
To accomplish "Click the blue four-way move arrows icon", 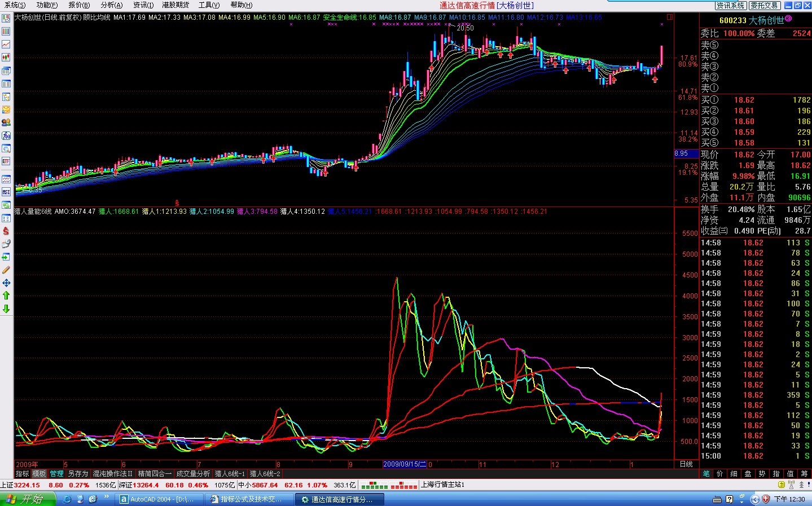I will coord(6,283).
